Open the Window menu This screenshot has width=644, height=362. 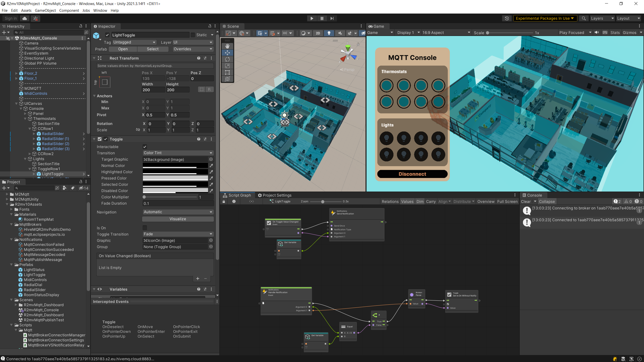[100, 10]
